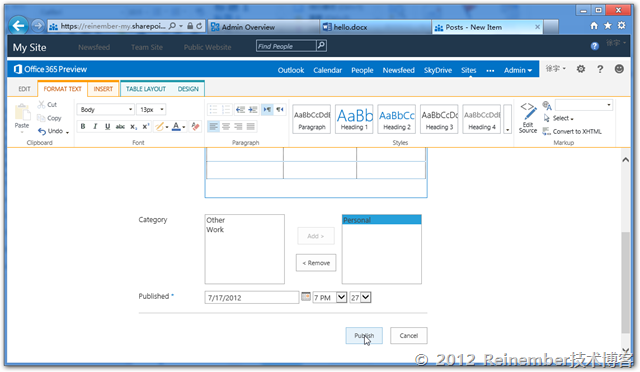Click the question mark Help icon
The width and height of the screenshot is (640, 372).
[600, 69]
